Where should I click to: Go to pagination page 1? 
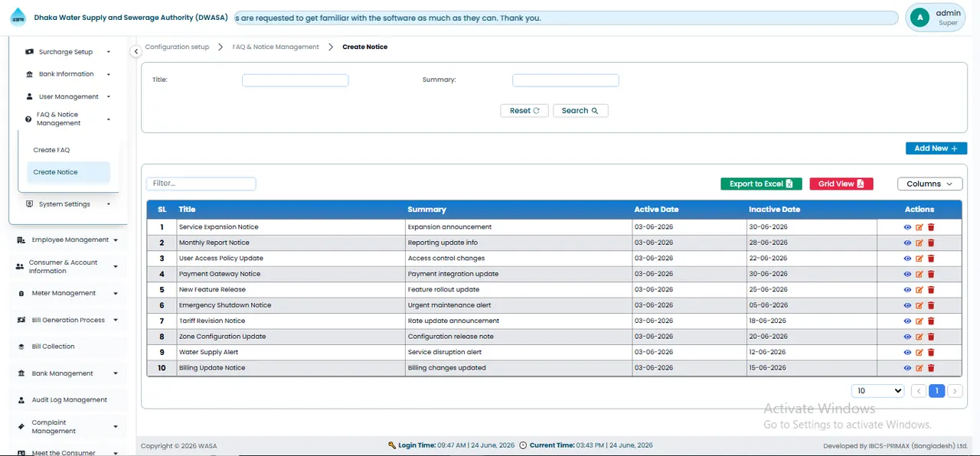coord(936,391)
